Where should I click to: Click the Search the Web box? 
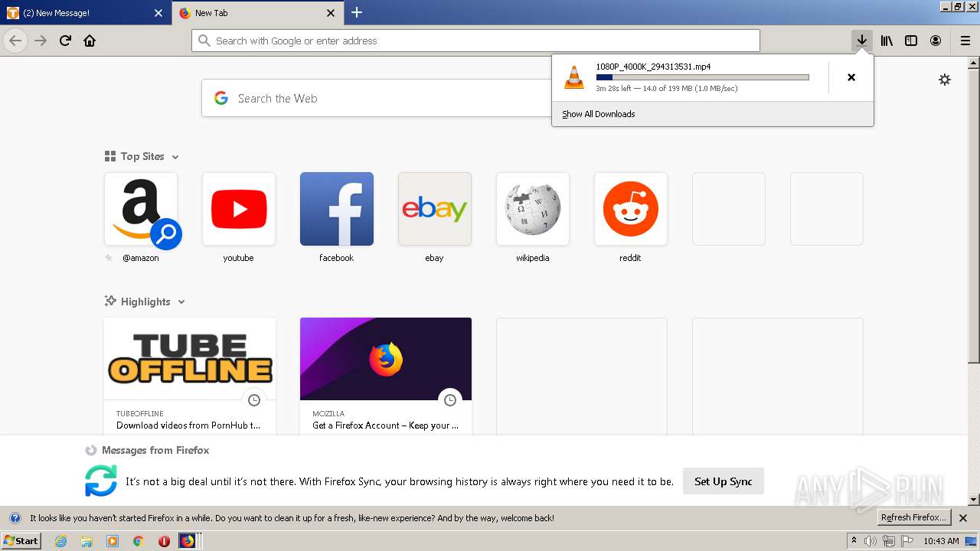click(377, 98)
